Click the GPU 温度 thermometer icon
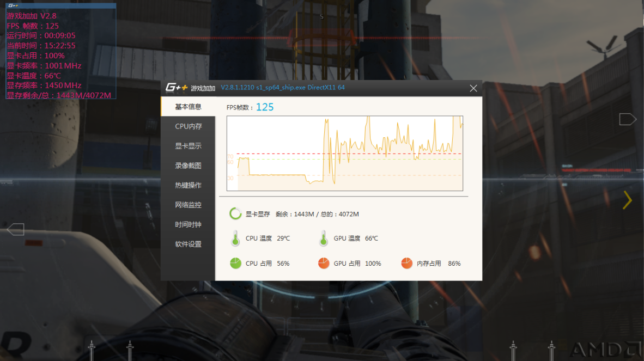This screenshot has height=361, width=644. tap(323, 238)
